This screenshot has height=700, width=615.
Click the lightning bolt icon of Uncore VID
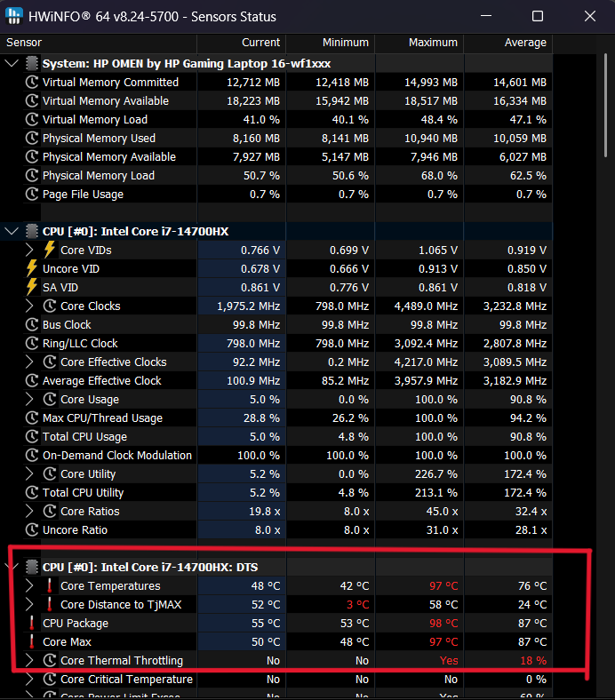32,268
